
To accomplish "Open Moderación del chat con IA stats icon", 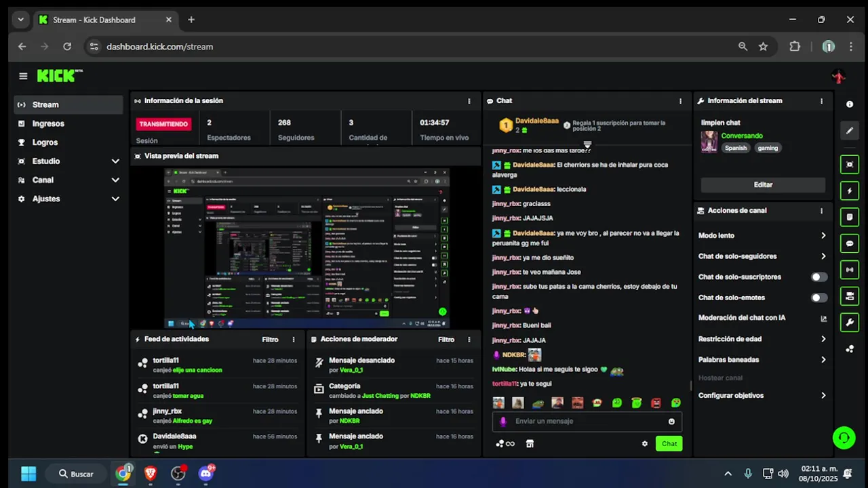I will [x=824, y=318].
